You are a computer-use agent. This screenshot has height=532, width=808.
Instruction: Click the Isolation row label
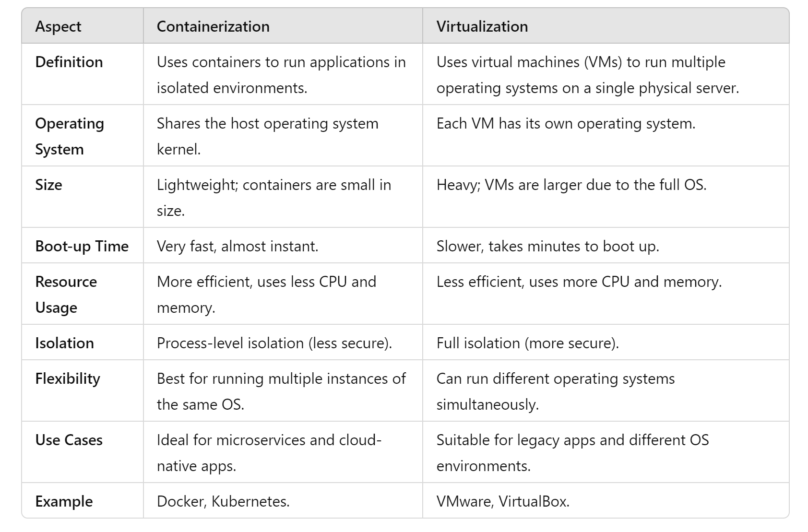[x=65, y=343]
